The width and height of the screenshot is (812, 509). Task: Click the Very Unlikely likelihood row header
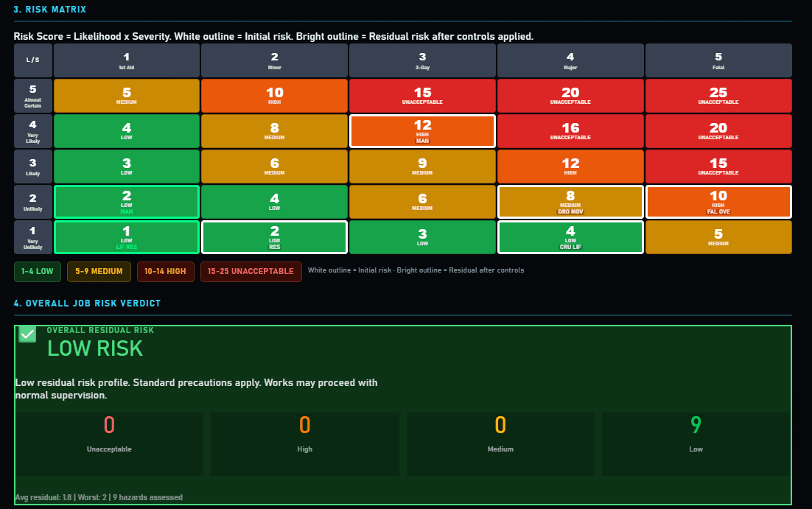[32, 236]
